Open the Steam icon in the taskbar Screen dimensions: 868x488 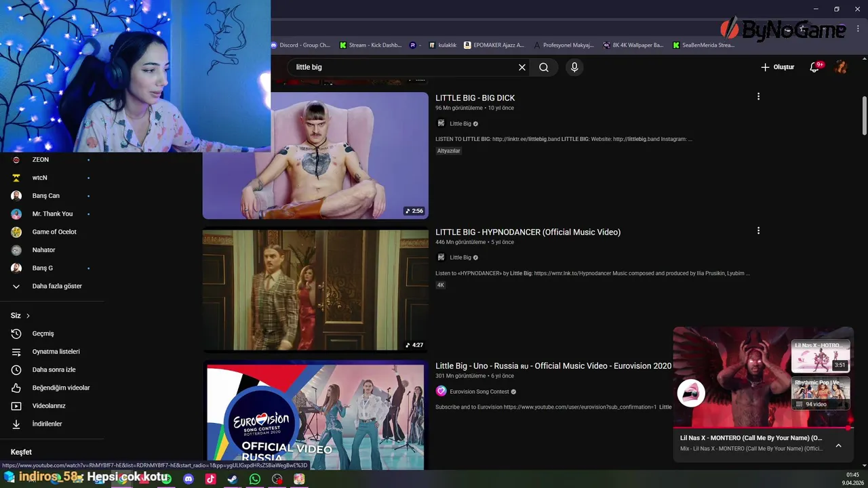[232, 479]
